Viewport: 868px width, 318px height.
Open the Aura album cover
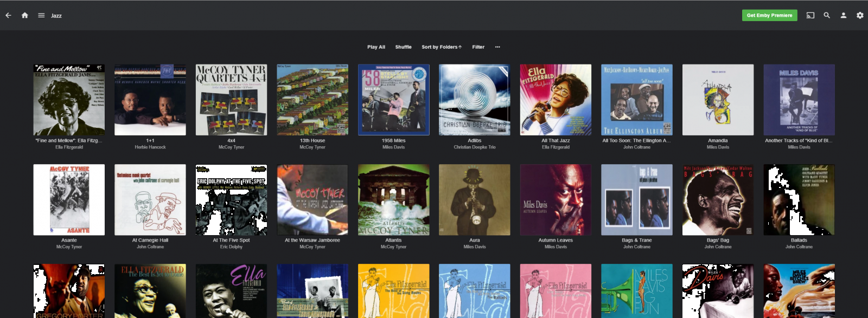[x=475, y=200]
